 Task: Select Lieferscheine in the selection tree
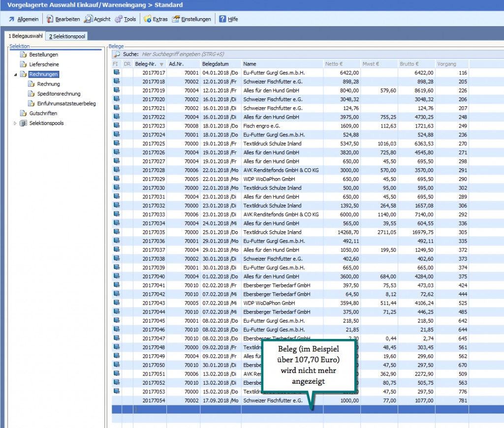(43, 64)
